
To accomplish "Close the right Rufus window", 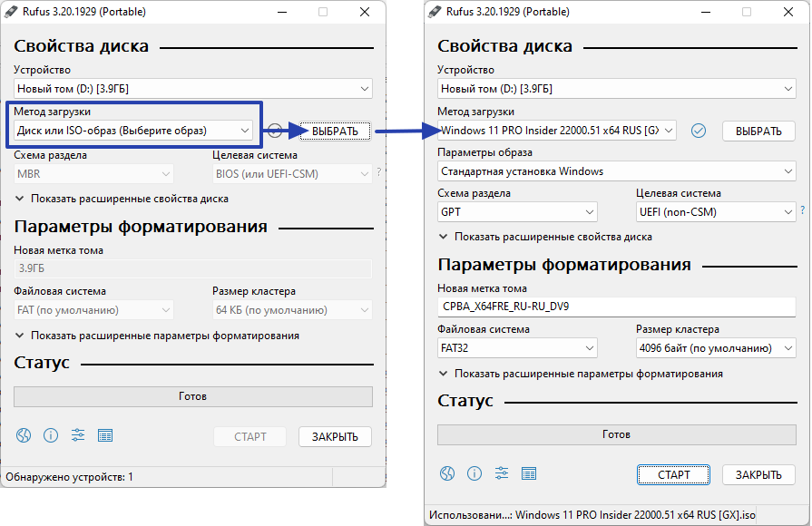I will click(x=788, y=12).
